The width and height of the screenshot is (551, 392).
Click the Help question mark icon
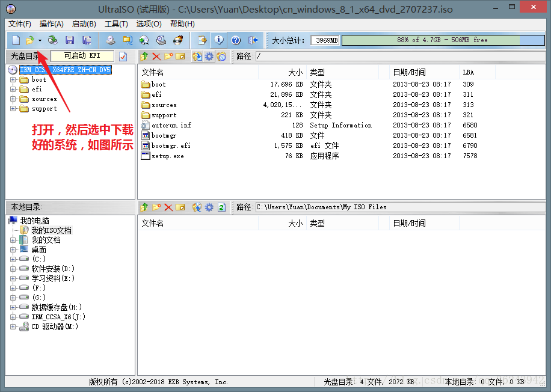pos(236,40)
